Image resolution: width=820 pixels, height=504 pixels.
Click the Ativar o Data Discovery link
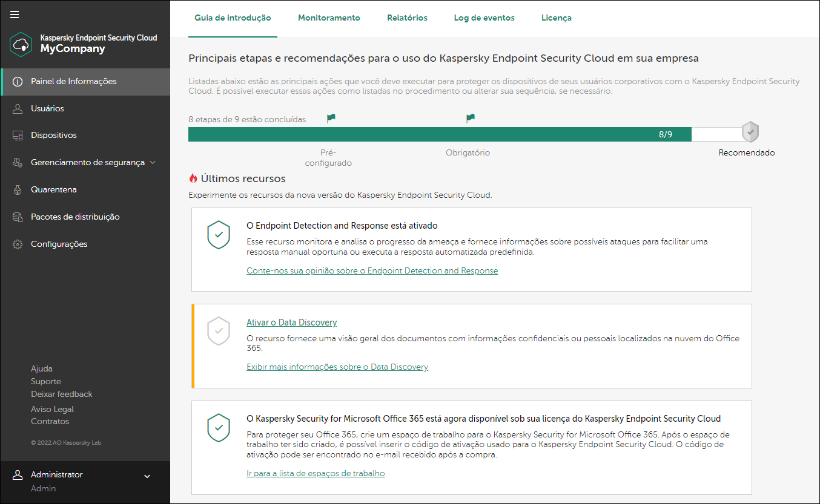[291, 322]
